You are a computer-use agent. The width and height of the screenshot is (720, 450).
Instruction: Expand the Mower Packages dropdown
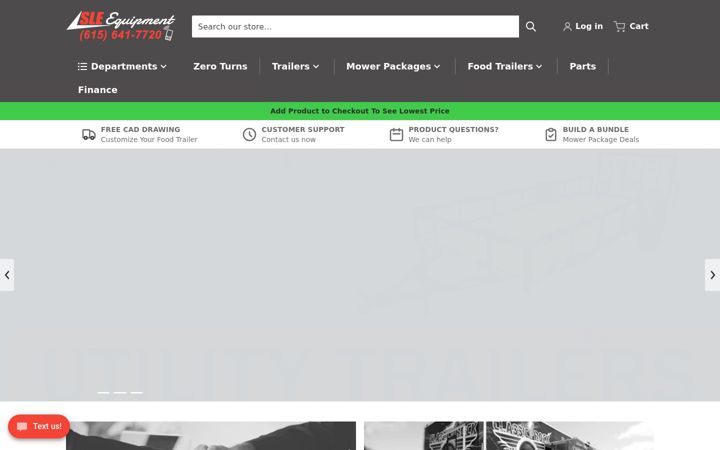coord(393,67)
